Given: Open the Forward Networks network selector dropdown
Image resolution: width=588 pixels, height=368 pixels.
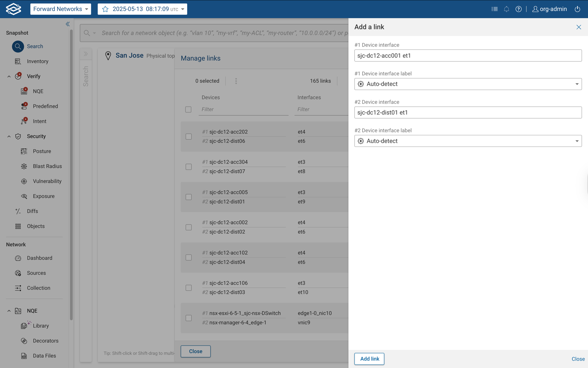Looking at the screenshot, I should pyautogui.click(x=61, y=9).
